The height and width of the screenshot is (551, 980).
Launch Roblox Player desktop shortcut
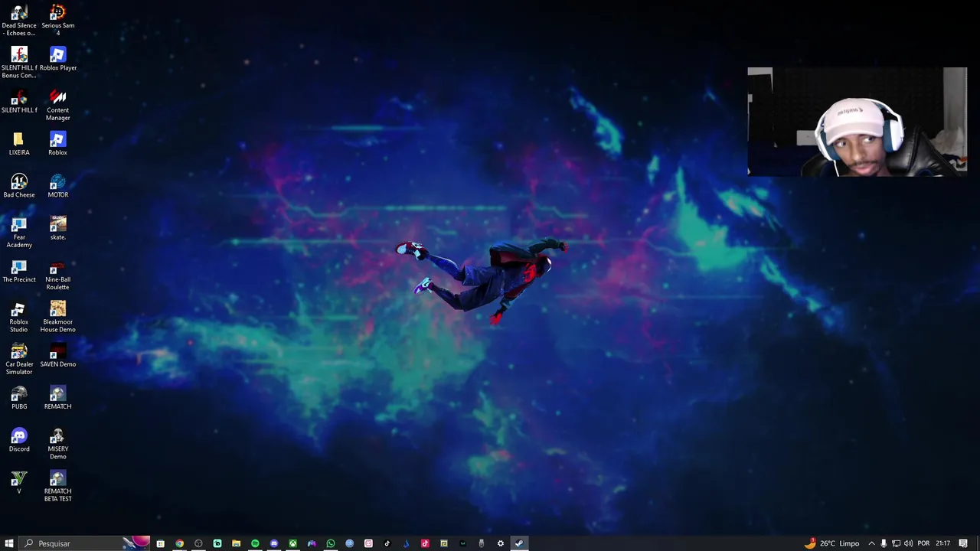tap(58, 58)
